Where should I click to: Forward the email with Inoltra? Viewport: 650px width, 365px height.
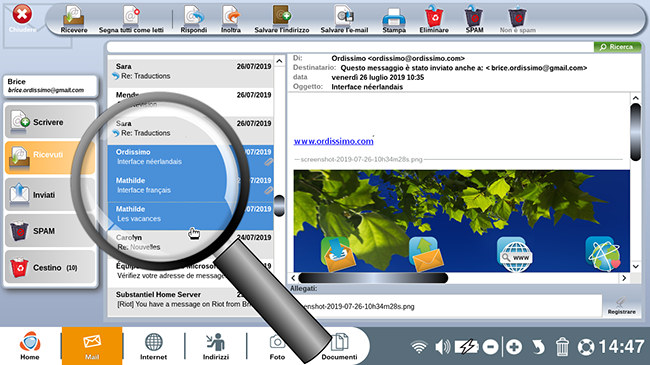231,19
